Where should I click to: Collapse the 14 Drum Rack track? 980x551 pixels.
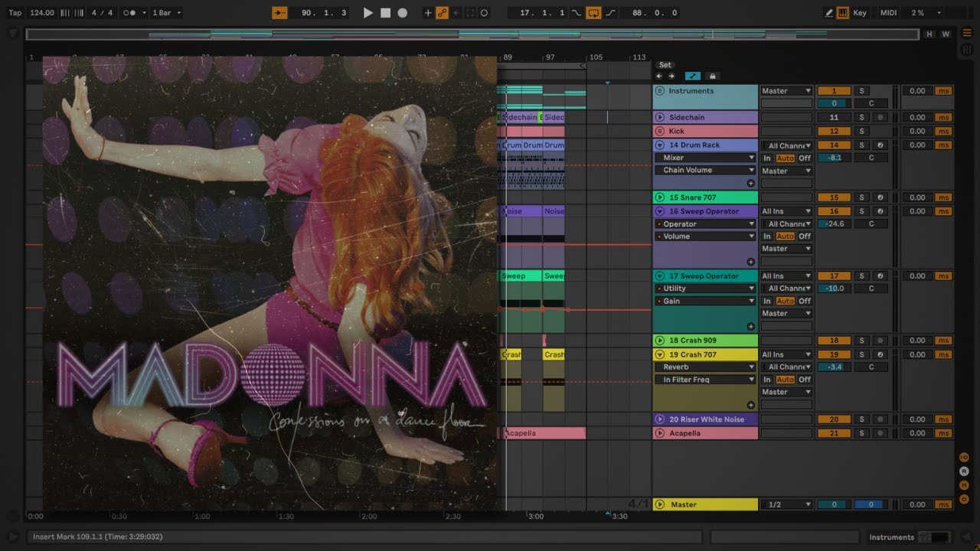pos(660,145)
